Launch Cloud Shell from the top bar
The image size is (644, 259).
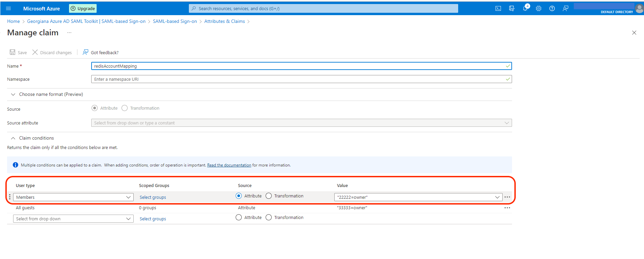coord(498,8)
